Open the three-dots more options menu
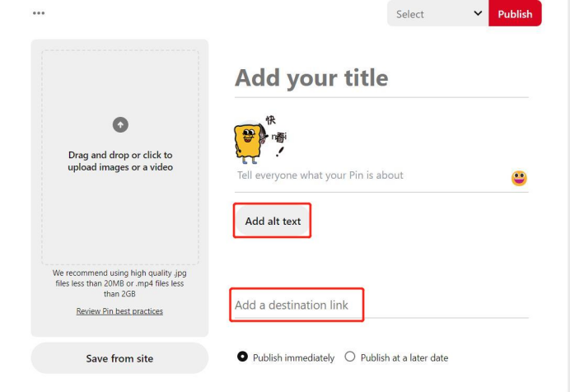The image size is (570, 392). [x=39, y=13]
